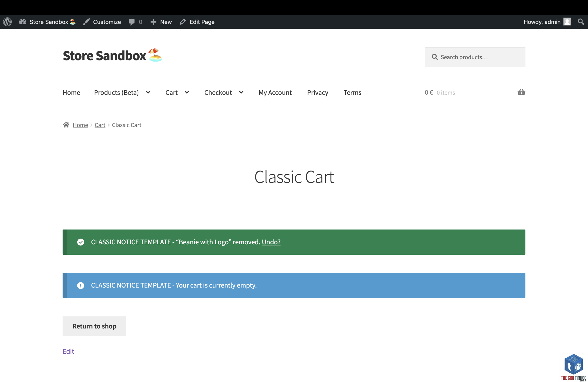Image resolution: width=588 pixels, height=382 pixels.
Task: Open Store Sandbox in admin bar
Action: click(52, 22)
